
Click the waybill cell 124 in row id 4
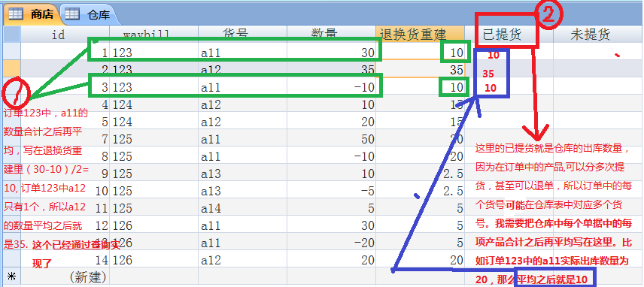click(x=153, y=104)
